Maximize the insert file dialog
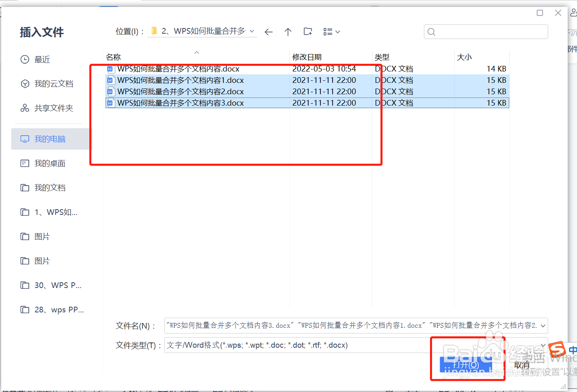The height and width of the screenshot is (392, 577). pos(540,13)
